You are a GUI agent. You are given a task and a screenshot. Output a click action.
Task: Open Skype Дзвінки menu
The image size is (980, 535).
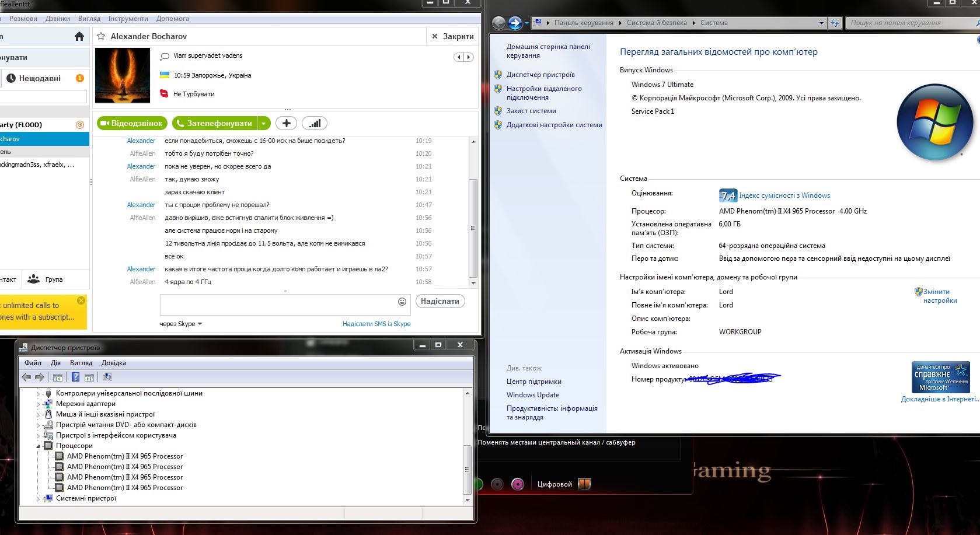[x=58, y=19]
